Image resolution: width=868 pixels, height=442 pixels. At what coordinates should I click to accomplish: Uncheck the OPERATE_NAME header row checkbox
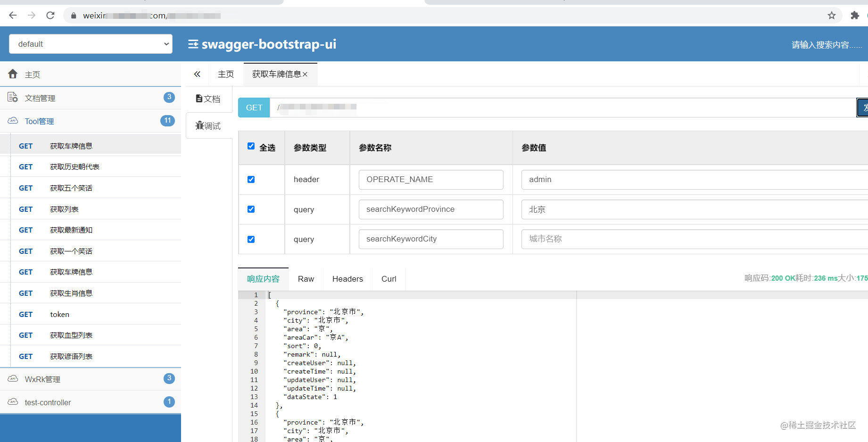pos(251,179)
